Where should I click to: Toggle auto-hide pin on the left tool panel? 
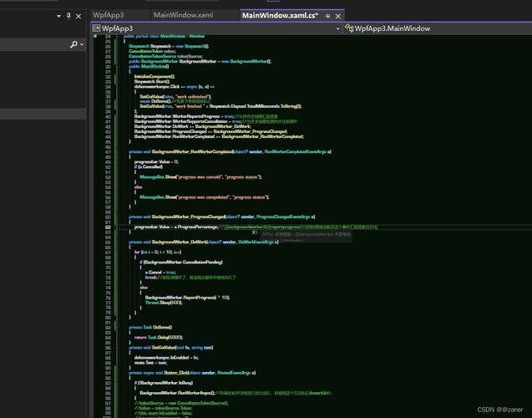coord(68,16)
